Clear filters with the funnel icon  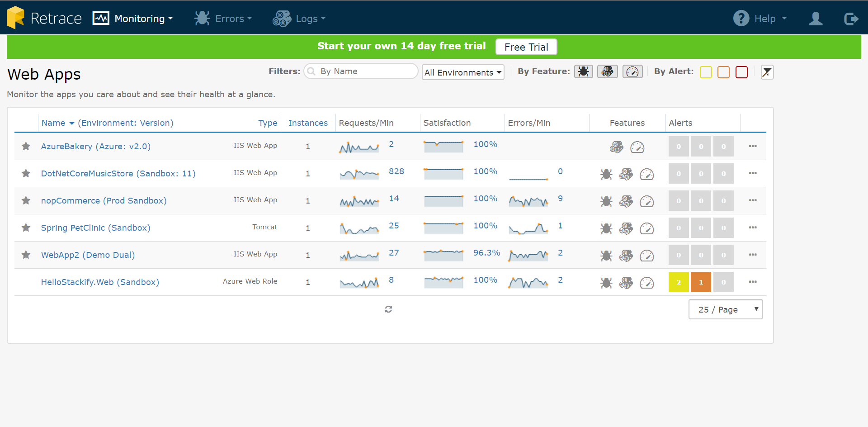(767, 72)
